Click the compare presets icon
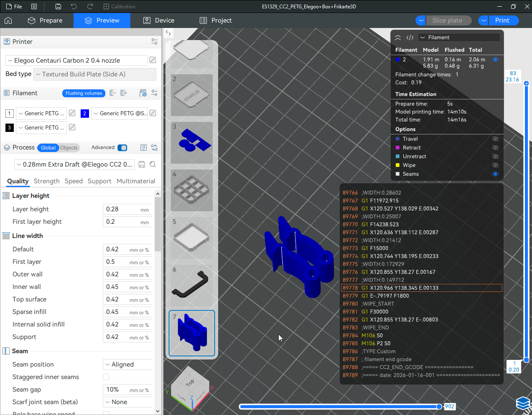The height and width of the screenshot is (415, 532). [x=154, y=148]
